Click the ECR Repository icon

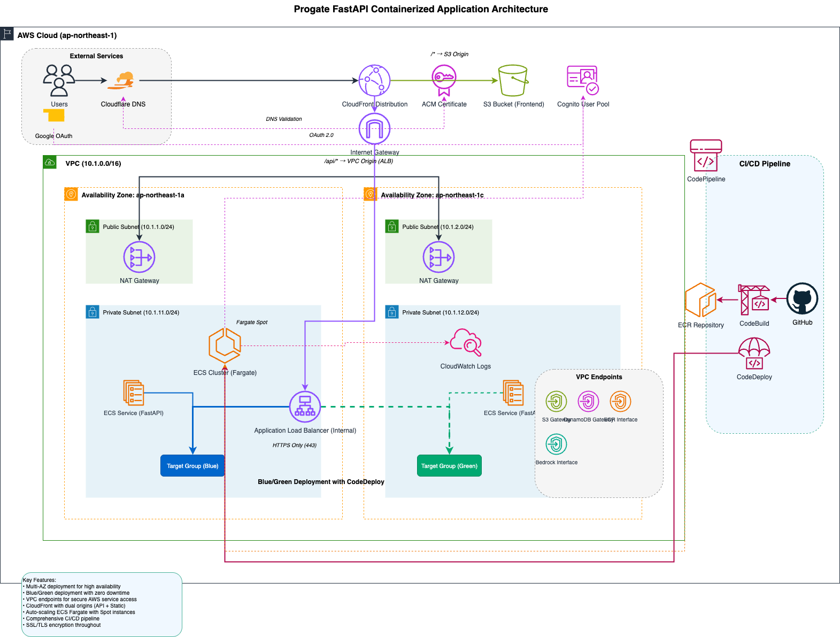[700, 300]
